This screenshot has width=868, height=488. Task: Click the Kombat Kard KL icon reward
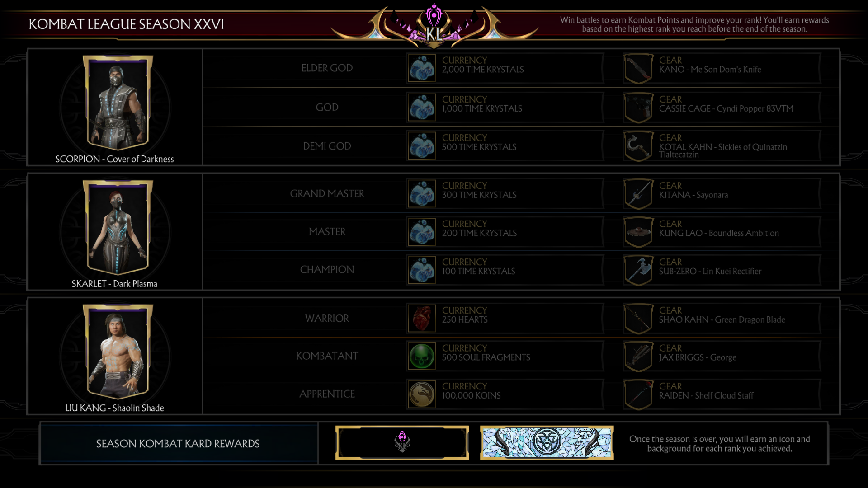pyautogui.click(x=402, y=443)
